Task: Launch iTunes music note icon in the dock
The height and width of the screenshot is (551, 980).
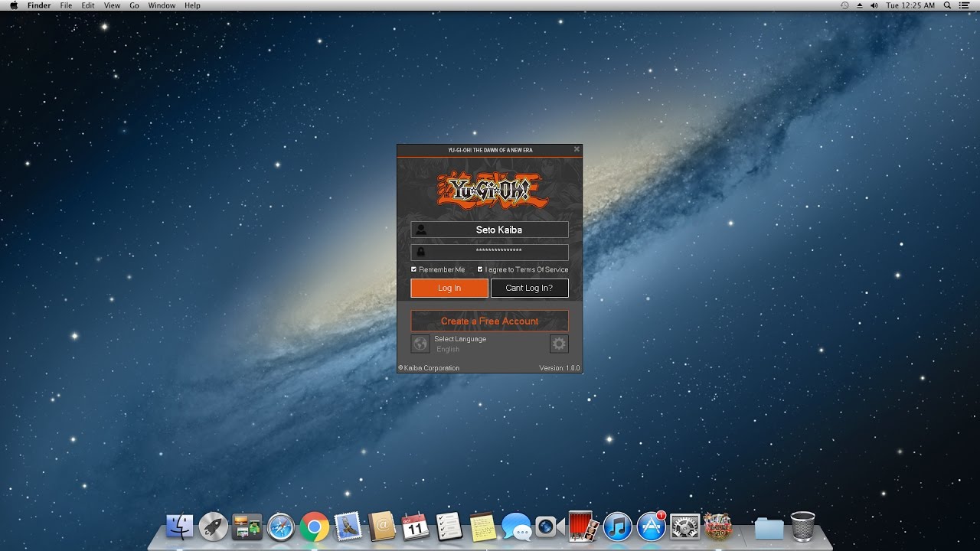Action: coord(617,527)
